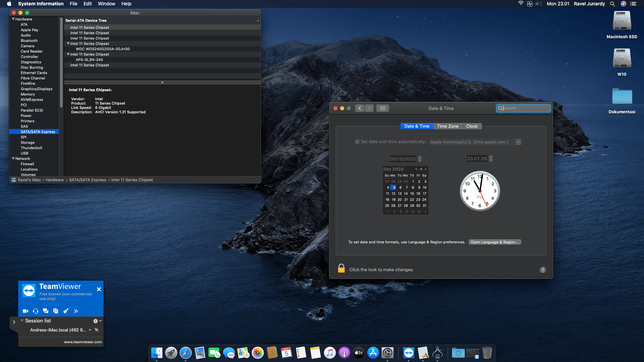This screenshot has width=644, height=362.
Task: Open www.teamviewer.com link
Action: (x=83, y=342)
